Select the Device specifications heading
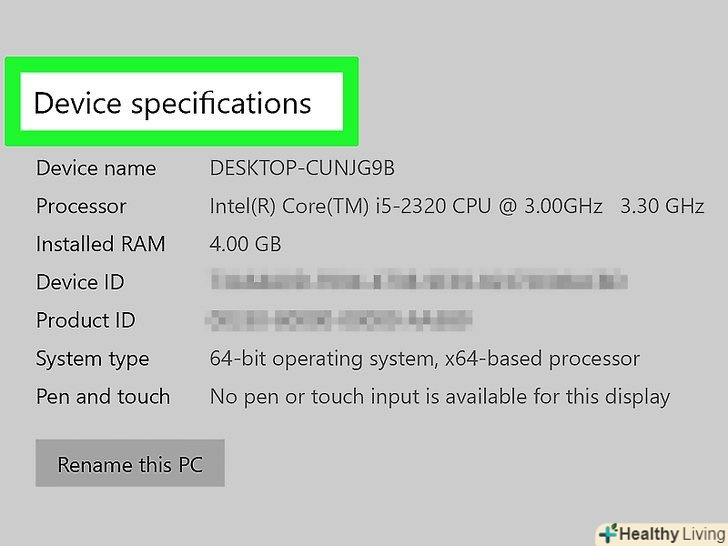This screenshot has width=728, height=546. 173,103
